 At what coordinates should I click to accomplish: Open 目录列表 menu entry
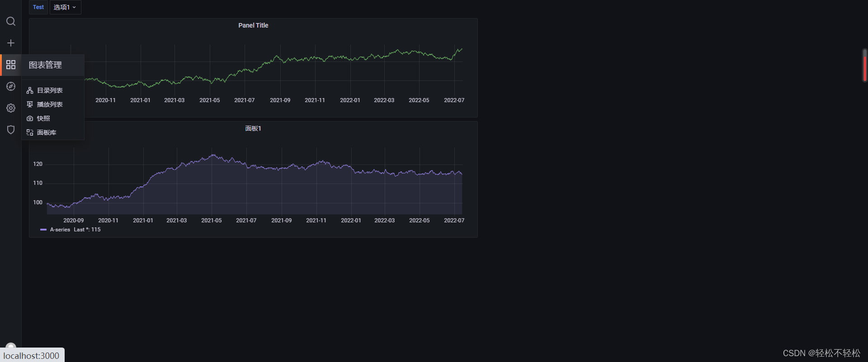click(53, 90)
